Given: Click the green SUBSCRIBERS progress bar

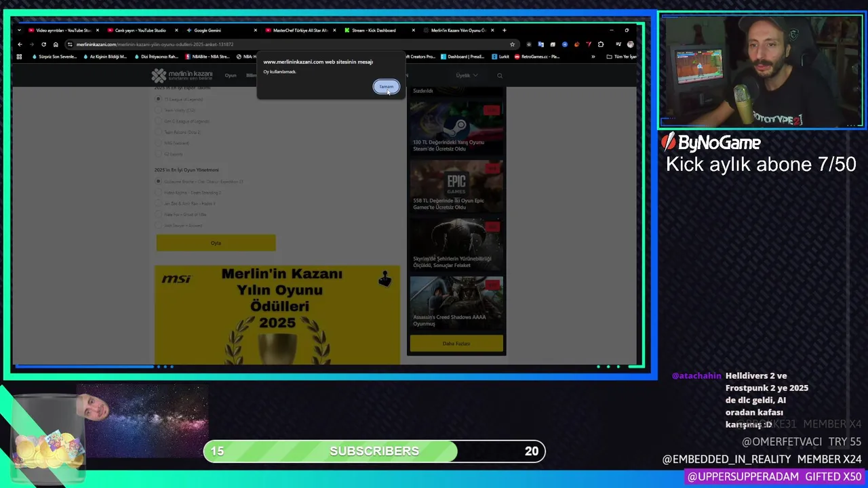Looking at the screenshot, I should pos(374,451).
